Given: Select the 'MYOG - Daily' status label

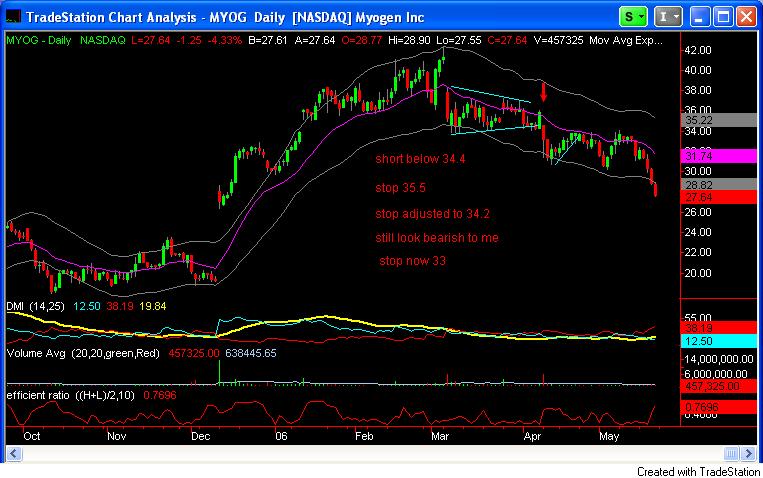Looking at the screenshot, I should pyautogui.click(x=39, y=40).
